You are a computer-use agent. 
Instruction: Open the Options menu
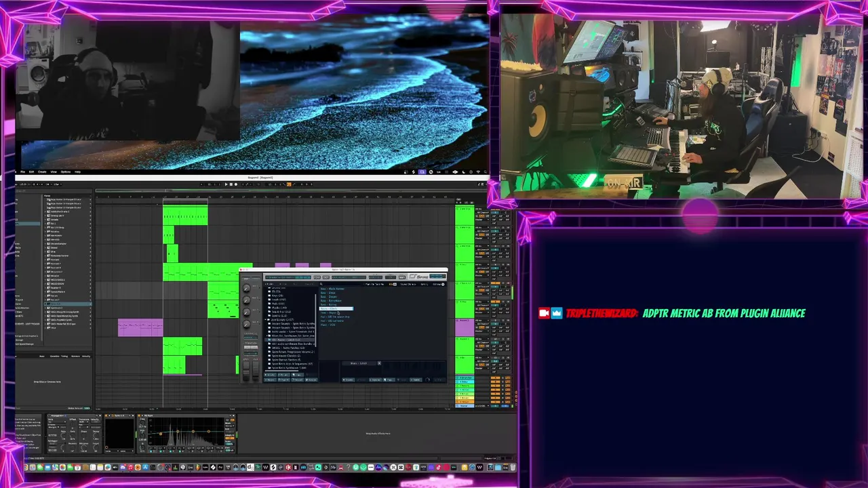point(66,171)
